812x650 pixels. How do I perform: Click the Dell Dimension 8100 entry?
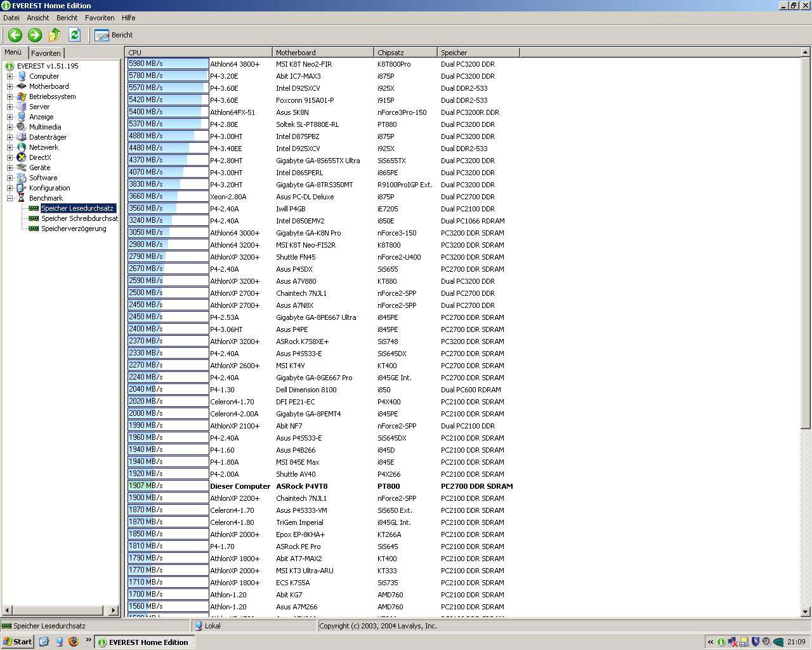(x=306, y=390)
